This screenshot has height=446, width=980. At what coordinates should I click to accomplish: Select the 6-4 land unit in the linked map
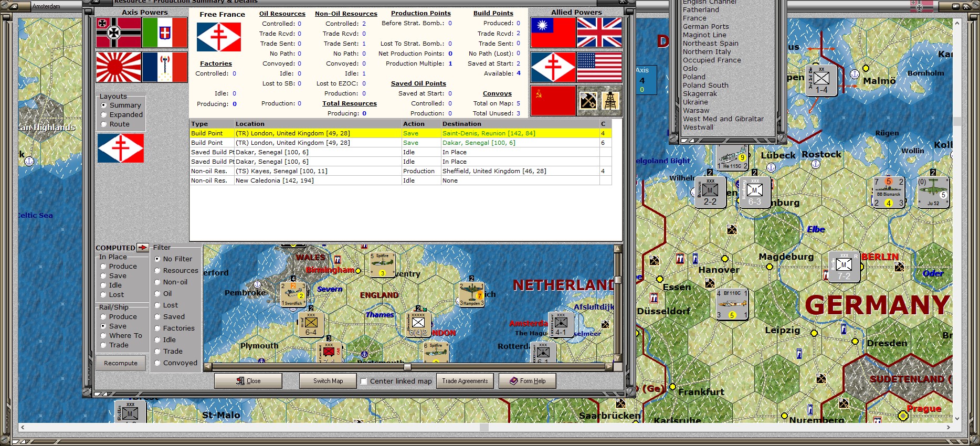coord(311,325)
